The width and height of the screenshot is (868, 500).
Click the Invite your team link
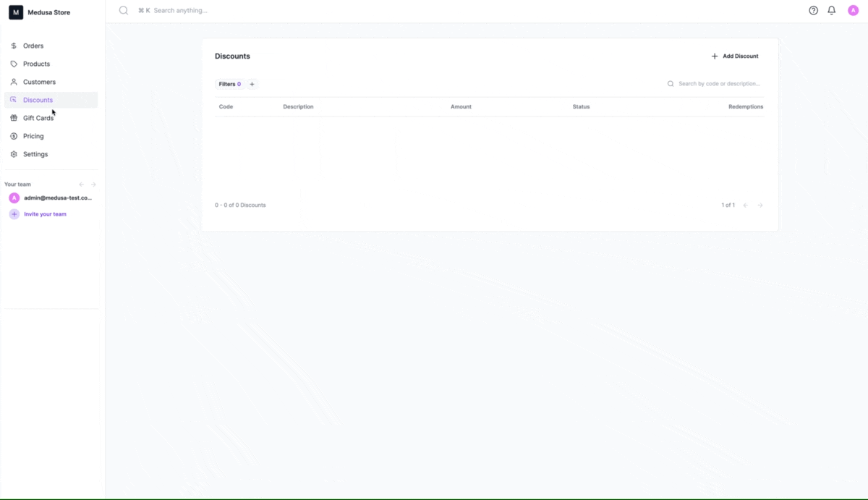click(x=45, y=214)
